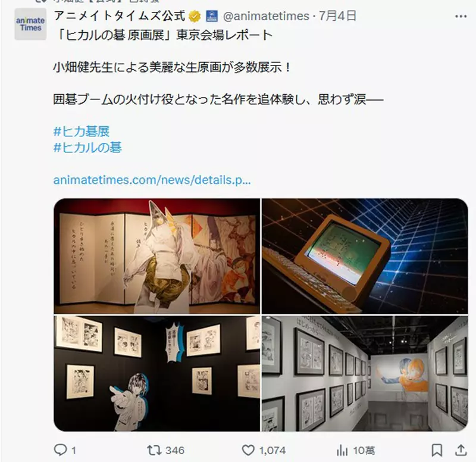476x462 pixels.
Task: Click the gold verified badge
Action: pyautogui.click(x=195, y=16)
